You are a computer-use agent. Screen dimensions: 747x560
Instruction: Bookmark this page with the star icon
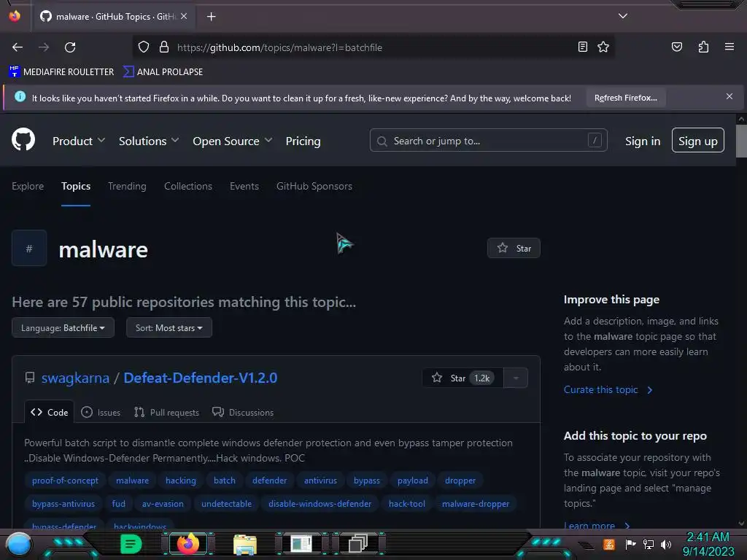pyautogui.click(x=603, y=47)
